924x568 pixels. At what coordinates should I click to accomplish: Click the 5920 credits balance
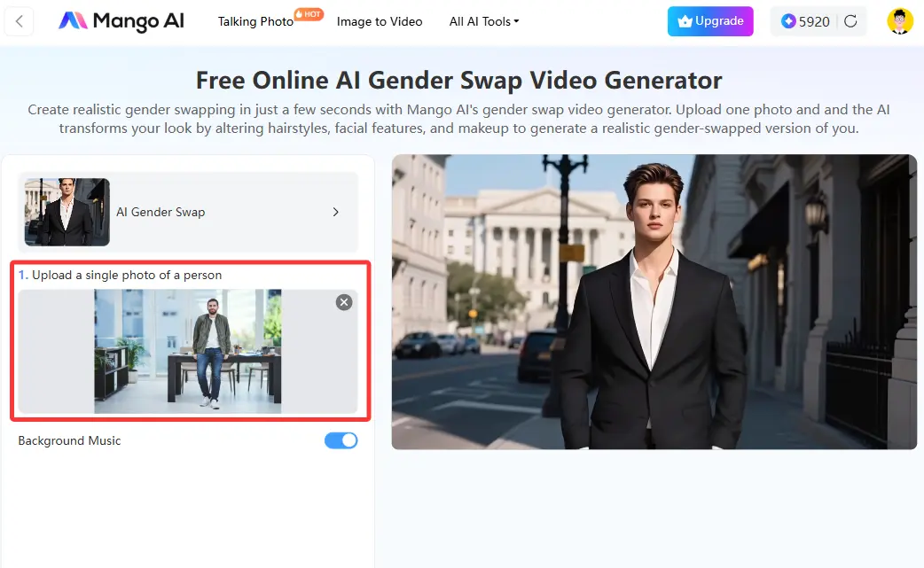[814, 21]
